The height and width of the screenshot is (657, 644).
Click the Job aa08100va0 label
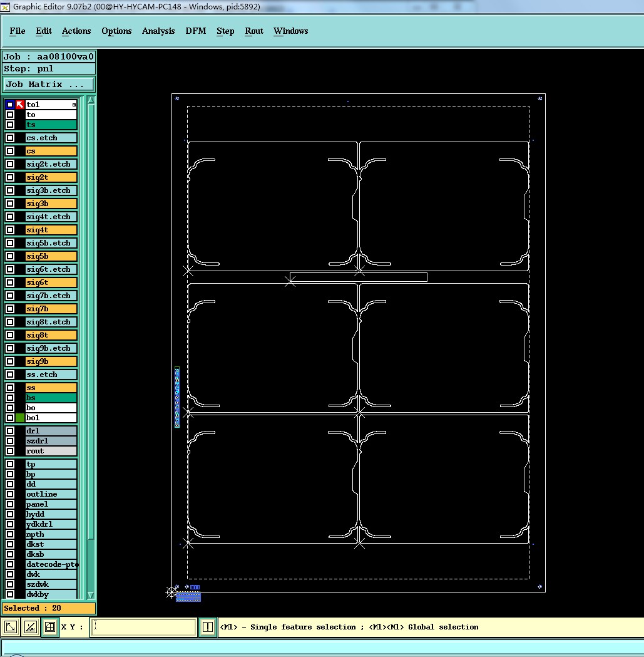[49, 56]
